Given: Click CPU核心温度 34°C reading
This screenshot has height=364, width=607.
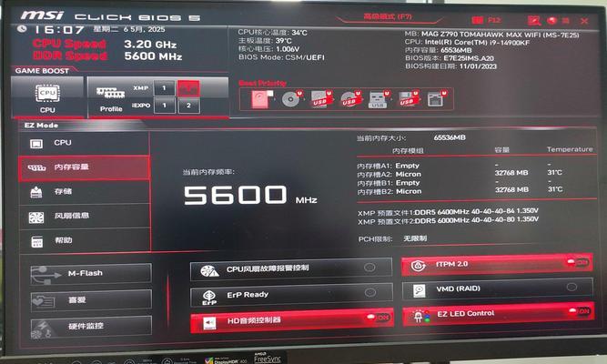Looking at the screenshot, I should [x=272, y=33].
